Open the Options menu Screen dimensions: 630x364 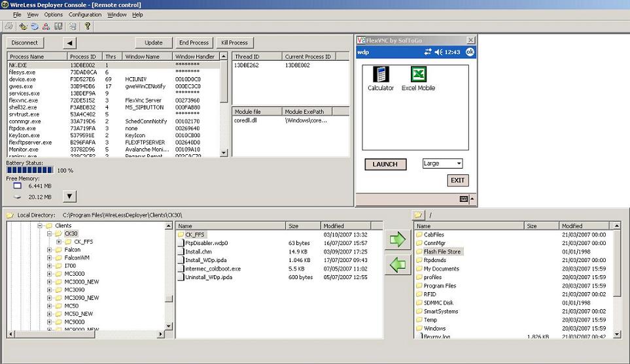pos(54,14)
